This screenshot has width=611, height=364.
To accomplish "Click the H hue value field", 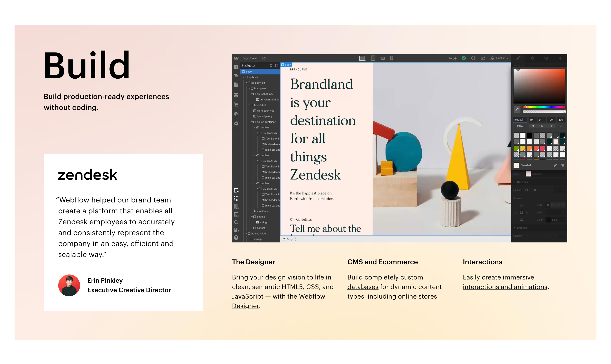I will [x=533, y=120].
